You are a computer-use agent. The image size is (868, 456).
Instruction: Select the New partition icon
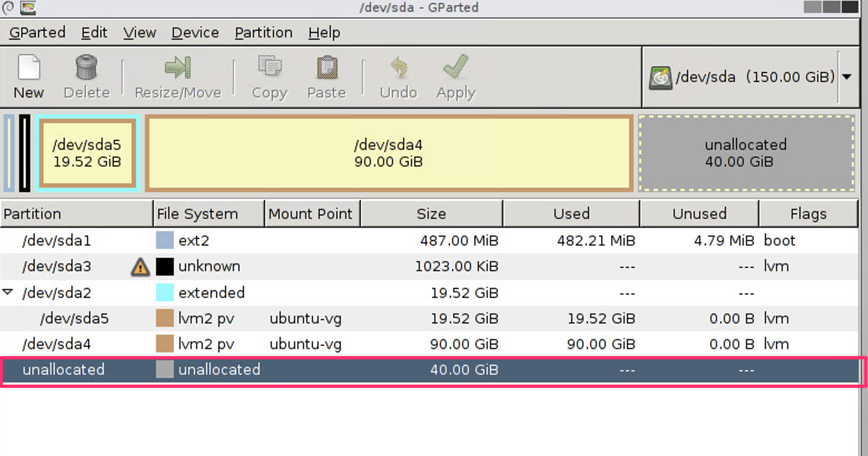[28, 75]
